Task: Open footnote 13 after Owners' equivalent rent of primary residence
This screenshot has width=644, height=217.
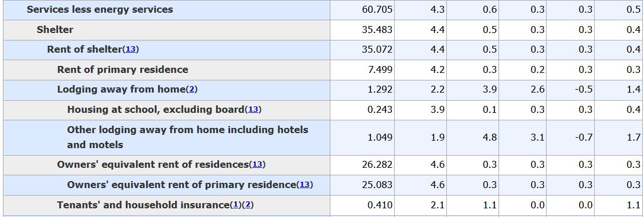Action: coord(305,185)
